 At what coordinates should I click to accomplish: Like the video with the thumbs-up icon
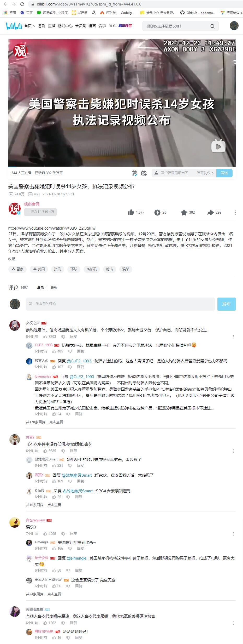131,212
